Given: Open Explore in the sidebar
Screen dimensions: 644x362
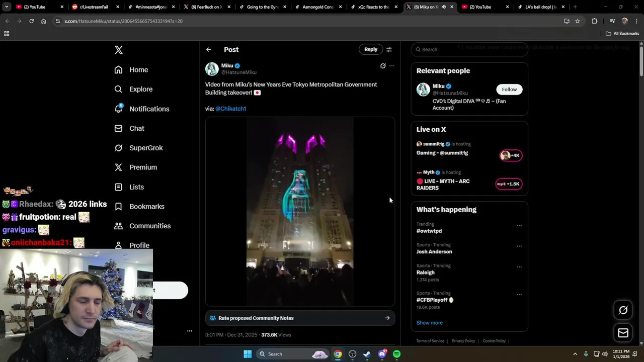Looking at the screenshot, I should (133, 89).
